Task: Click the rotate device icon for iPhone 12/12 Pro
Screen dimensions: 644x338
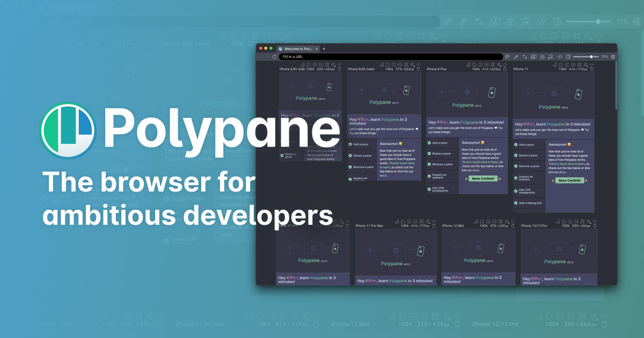Action: pyautogui.click(x=595, y=226)
